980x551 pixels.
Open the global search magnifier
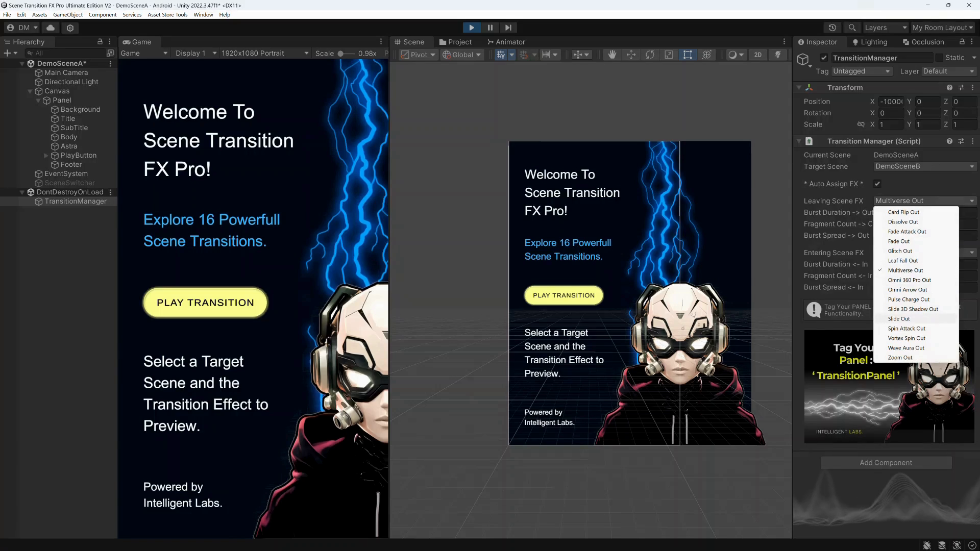tap(852, 28)
